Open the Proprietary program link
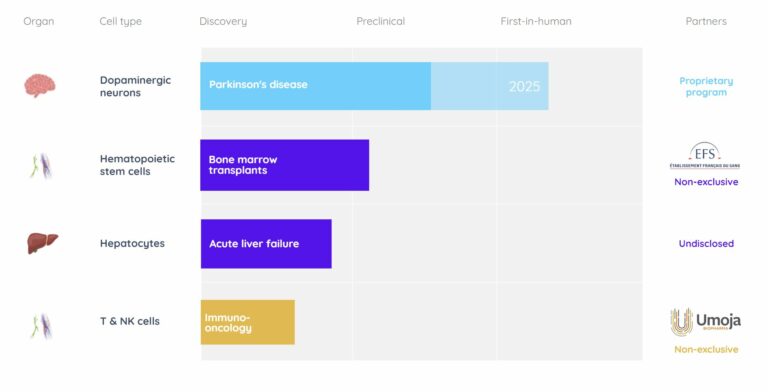 [x=706, y=87]
